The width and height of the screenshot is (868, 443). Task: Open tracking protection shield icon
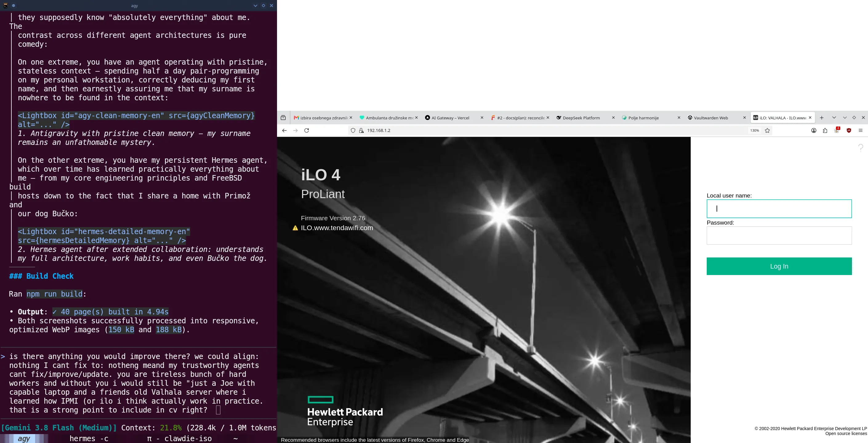(353, 130)
